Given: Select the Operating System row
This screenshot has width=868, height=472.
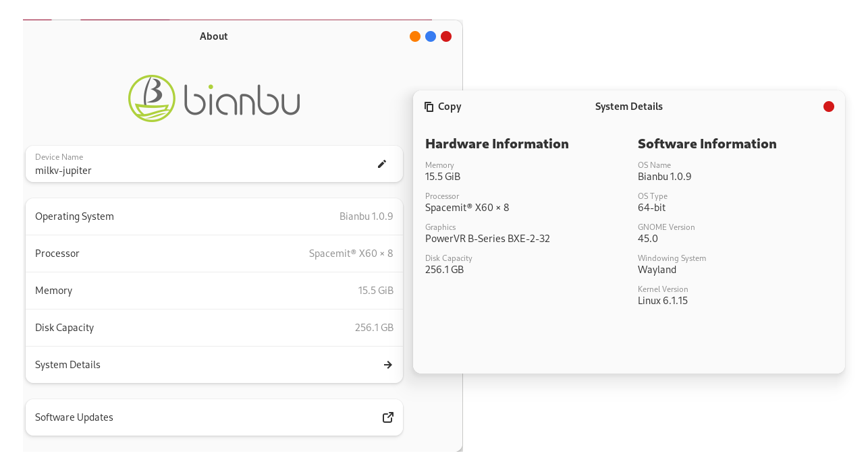Looking at the screenshot, I should click(x=214, y=216).
